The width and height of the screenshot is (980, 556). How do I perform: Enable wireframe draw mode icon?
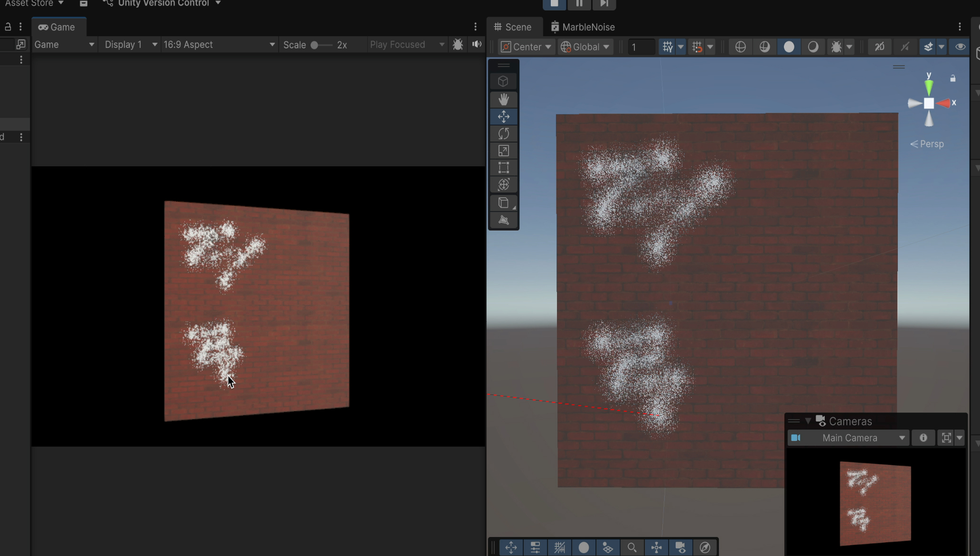click(740, 47)
